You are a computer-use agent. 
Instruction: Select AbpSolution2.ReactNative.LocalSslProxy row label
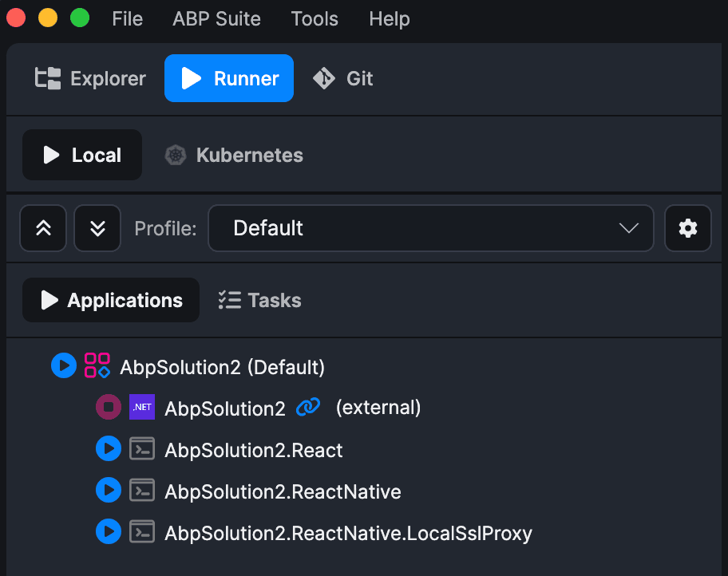[x=348, y=533]
